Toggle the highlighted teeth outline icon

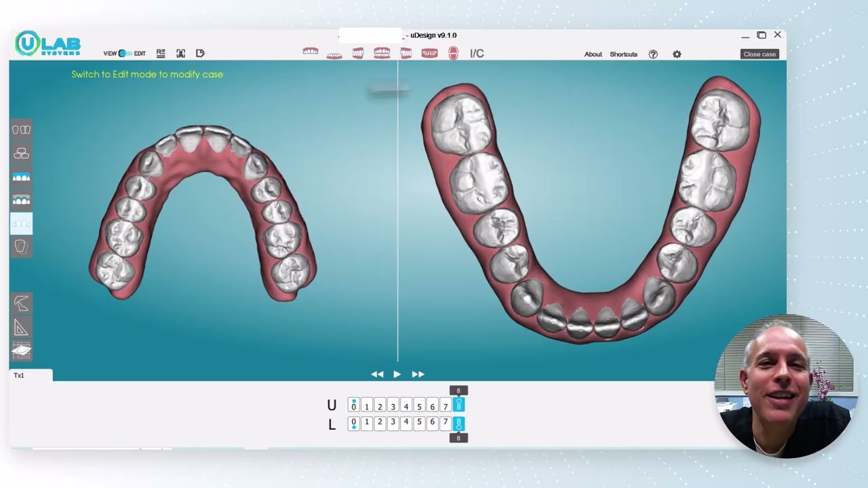click(x=21, y=224)
